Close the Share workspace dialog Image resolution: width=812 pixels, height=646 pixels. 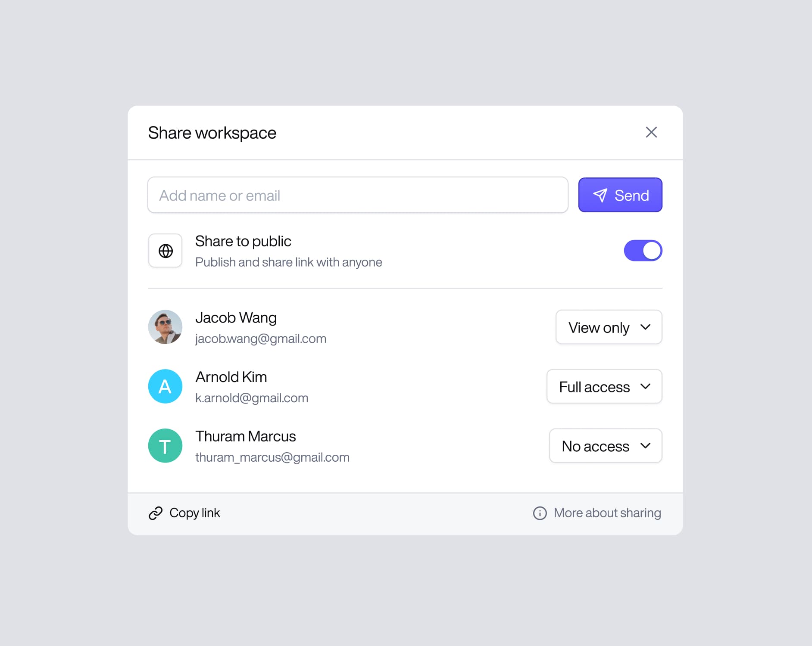(651, 132)
